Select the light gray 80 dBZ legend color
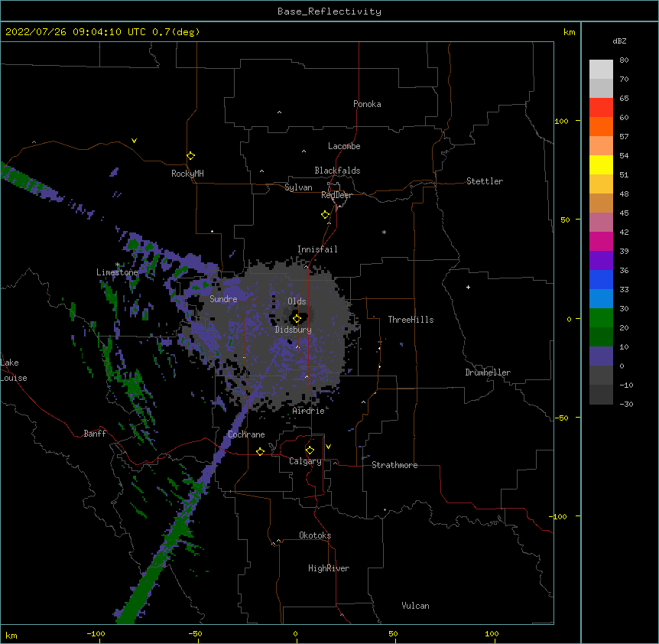This screenshot has height=644, width=659. coord(601,69)
